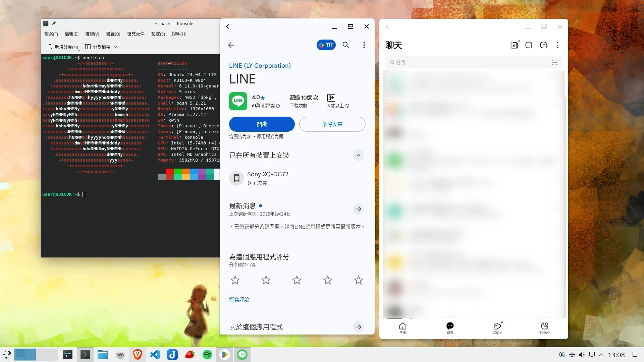644x362 pixels.
Task: Open the Konsole 書籤(B) bookmarks menu
Action: pos(113,34)
